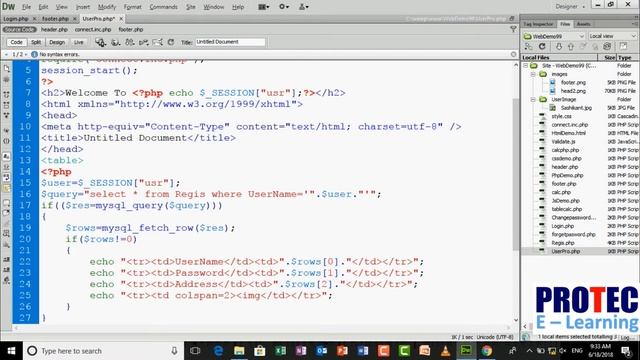640x360 pixels.
Task: Close the UserPro.php document tab
Action: pos(121,19)
